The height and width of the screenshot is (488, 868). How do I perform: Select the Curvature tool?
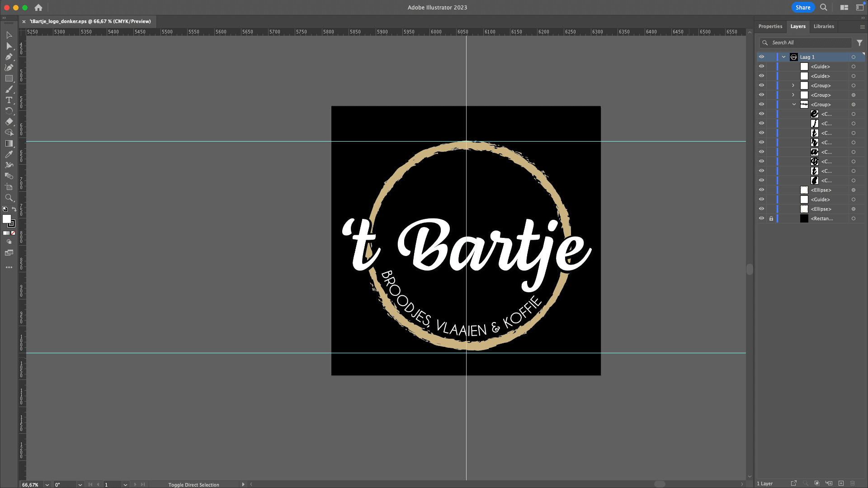9,68
